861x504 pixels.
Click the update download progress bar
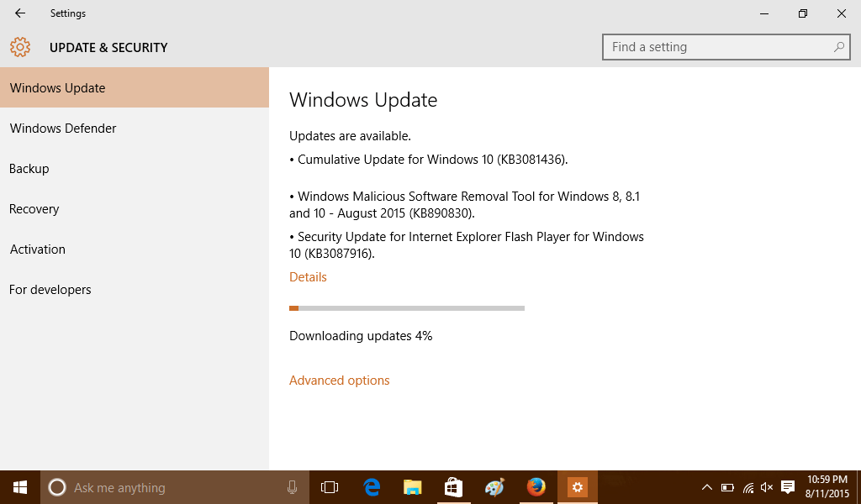(x=407, y=307)
